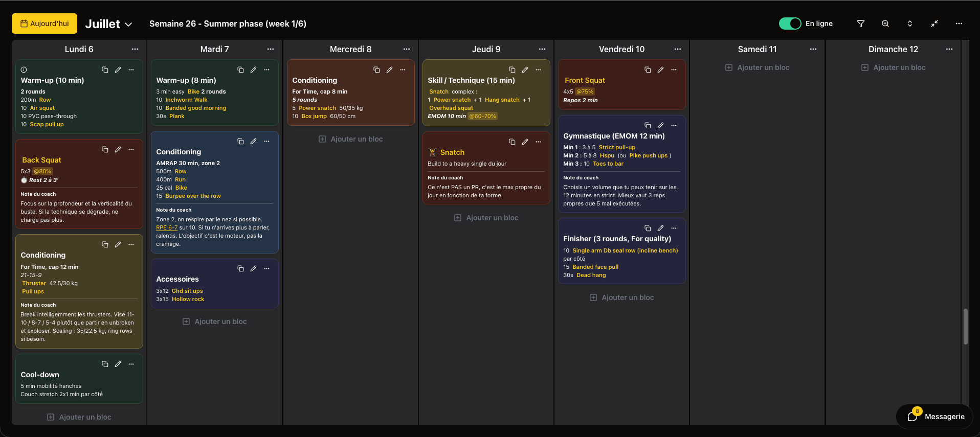This screenshot has height=437, width=980.
Task: Click the RPE 6-7 link
Action: pos(167,227)
